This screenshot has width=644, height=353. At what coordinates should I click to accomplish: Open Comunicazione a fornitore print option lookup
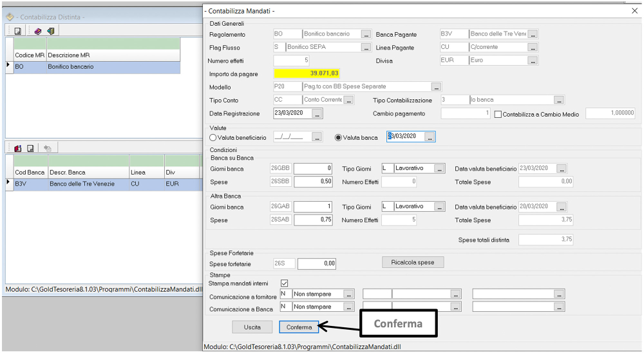click(348, 294)
